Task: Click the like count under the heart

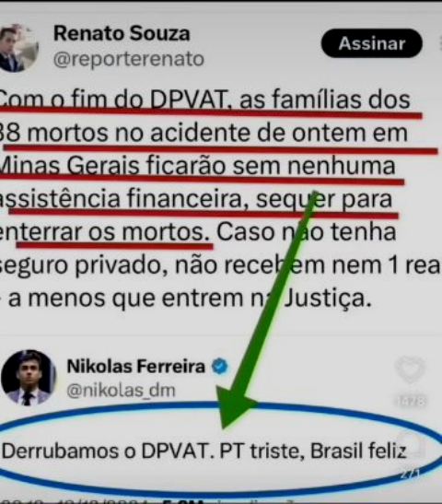Action: tap(411, 401)
